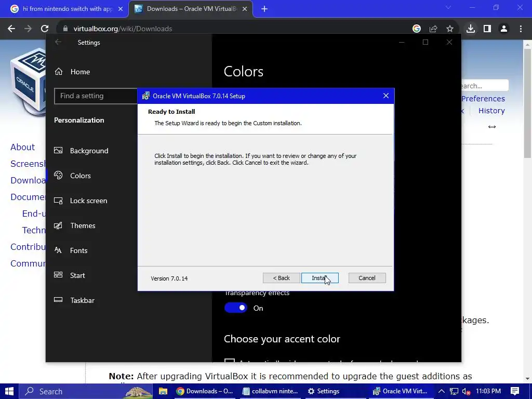Click the Google icon in address bar
This screenshot has width=532, height=399.
tap(416, 29)
